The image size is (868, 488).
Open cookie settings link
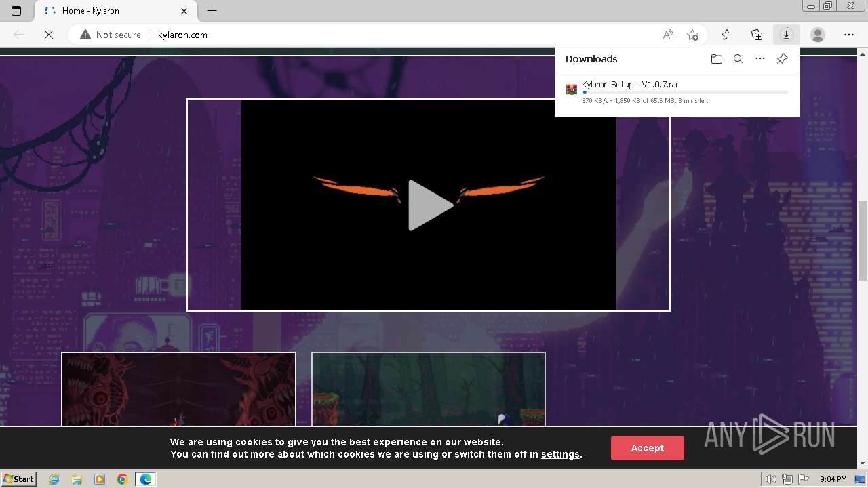pos(560,454)
